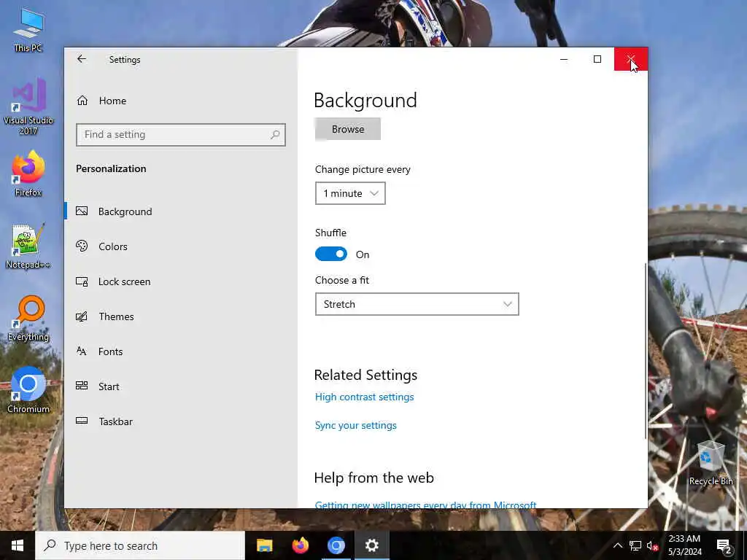747x560 pixels.
Task: Open the Windows Start button
Action: (x=18, y=545)
